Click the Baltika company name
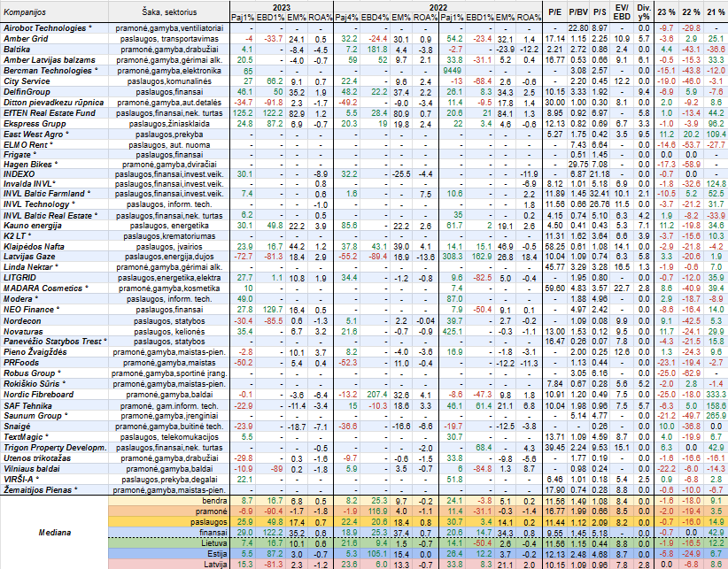 pos(17,50)
